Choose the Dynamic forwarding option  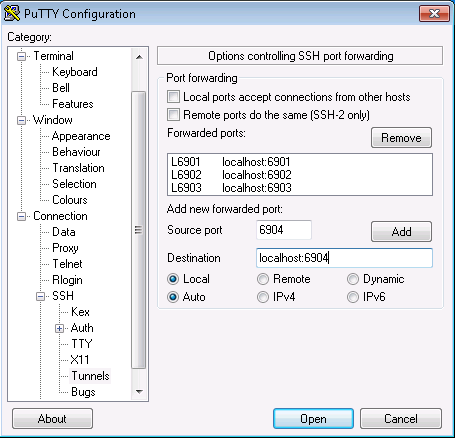point(353,279)
